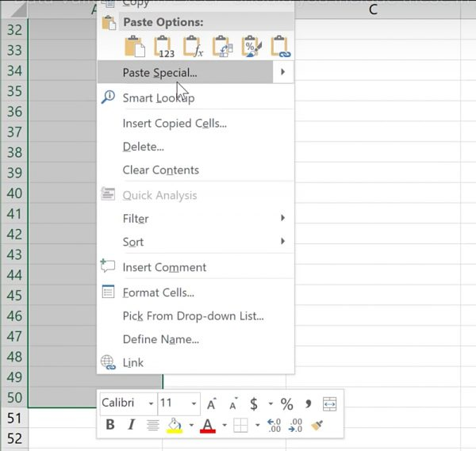Click the Merge and Center icon

[x=330, y=403]
